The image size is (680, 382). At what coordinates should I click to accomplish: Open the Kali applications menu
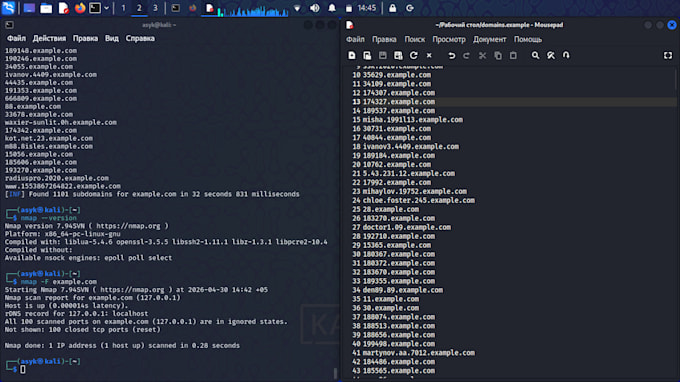[8, 8]
